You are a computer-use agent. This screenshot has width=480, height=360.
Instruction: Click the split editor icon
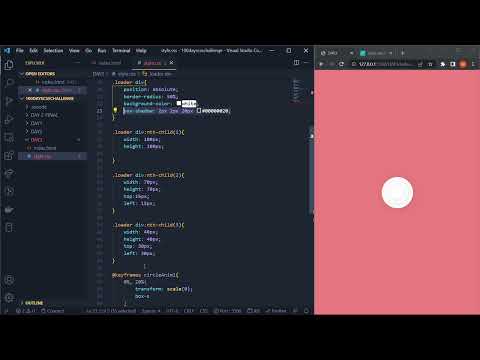point(296,62)
